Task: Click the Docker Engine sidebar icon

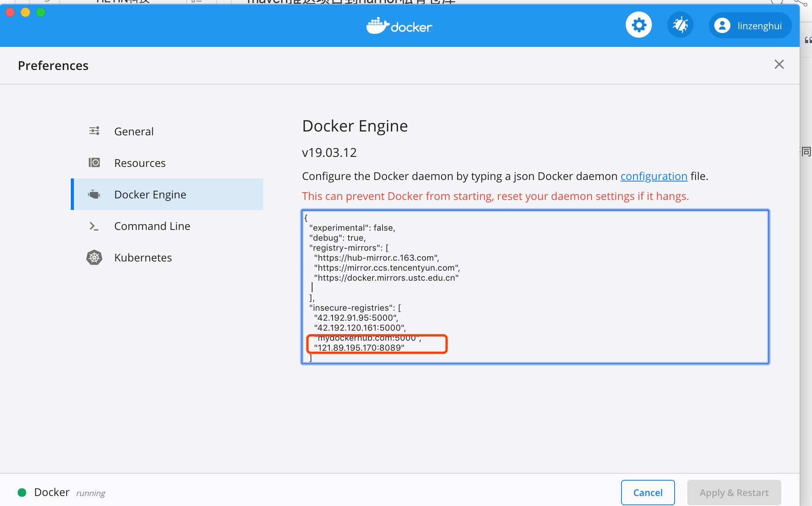Action: click(x=94, y=194)
